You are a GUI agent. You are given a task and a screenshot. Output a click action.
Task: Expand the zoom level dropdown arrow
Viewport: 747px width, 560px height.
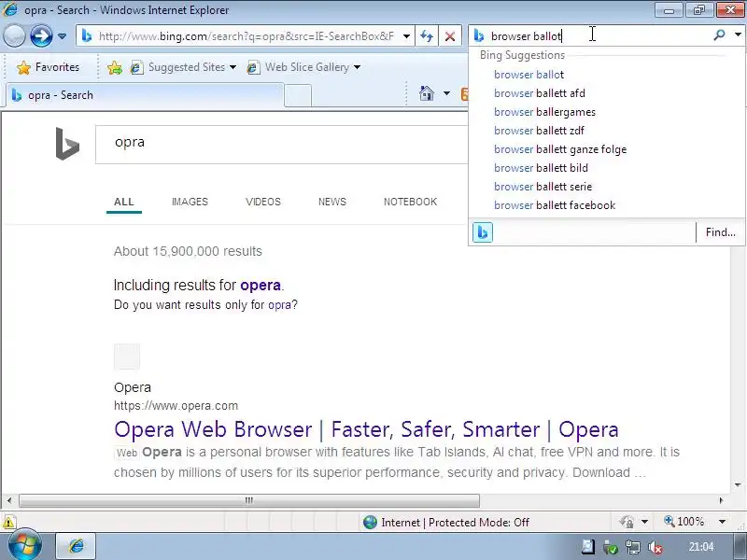click(x=722, y=522)
